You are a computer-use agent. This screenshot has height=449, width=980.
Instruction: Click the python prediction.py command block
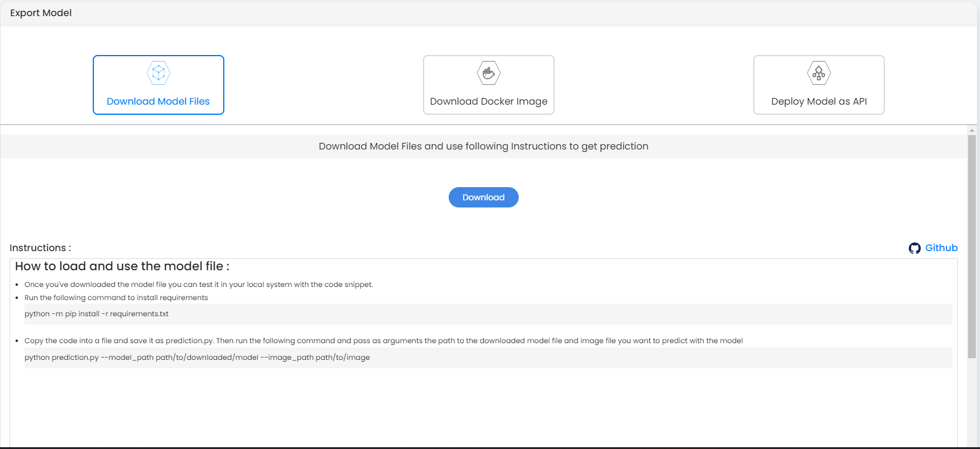[488, 358]
